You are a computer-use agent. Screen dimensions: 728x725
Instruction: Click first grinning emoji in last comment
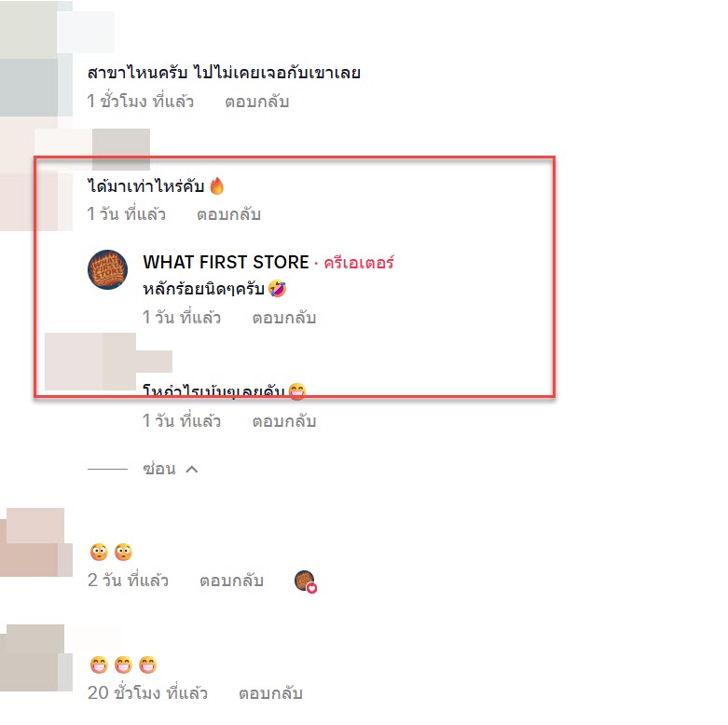(x=99, y=664)
